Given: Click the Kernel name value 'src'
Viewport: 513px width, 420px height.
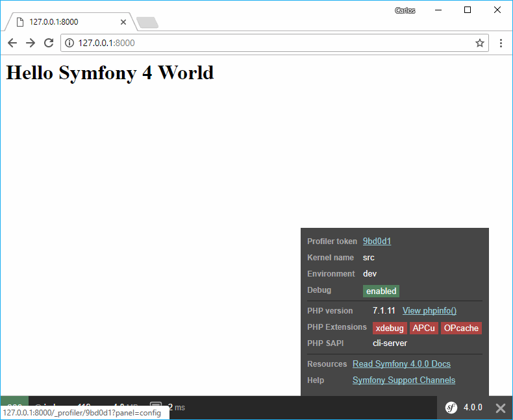Looking at the screenshot, I should [368, 258].
